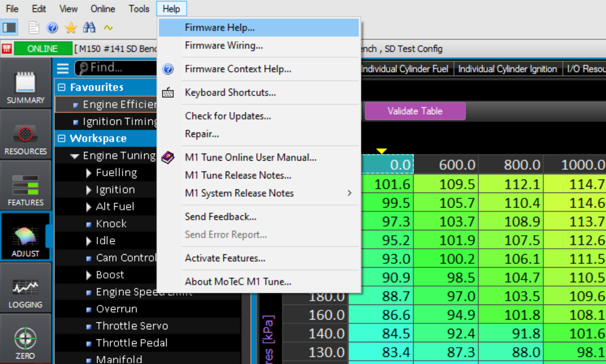The height and width of the screenshot is (364, 606).
Task: Open the Individual Cylinder Ignition tab
Action: [507, 69]
